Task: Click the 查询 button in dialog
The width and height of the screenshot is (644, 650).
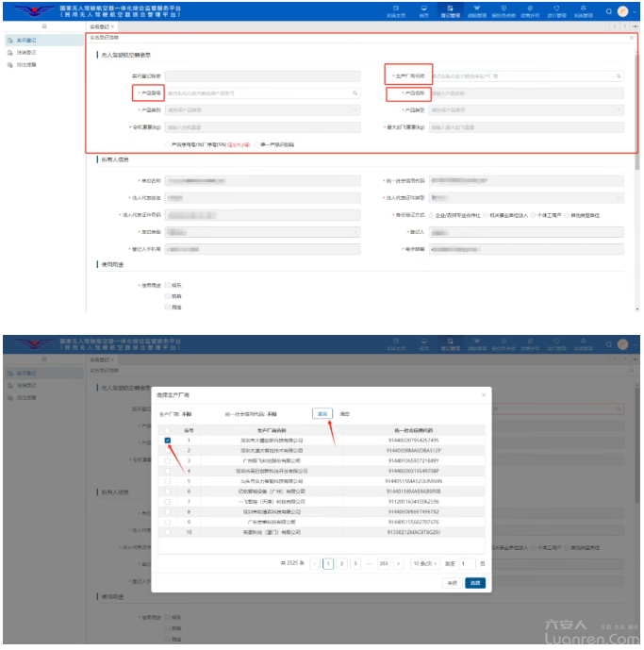Action: click(322, 413)
